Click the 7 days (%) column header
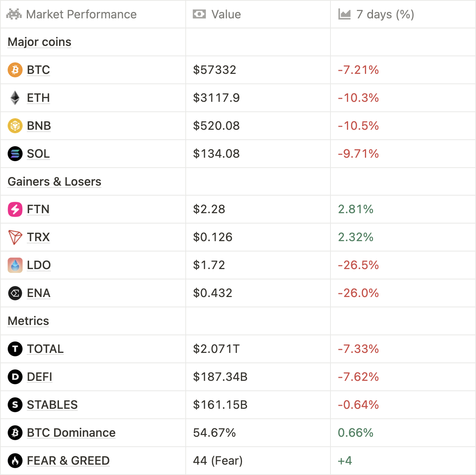Screen dimensions: 476x475 pos(385,15)
